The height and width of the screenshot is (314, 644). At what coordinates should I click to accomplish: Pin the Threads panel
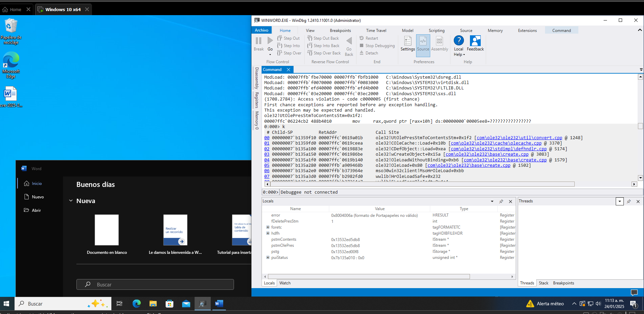[x=629, y=201]
